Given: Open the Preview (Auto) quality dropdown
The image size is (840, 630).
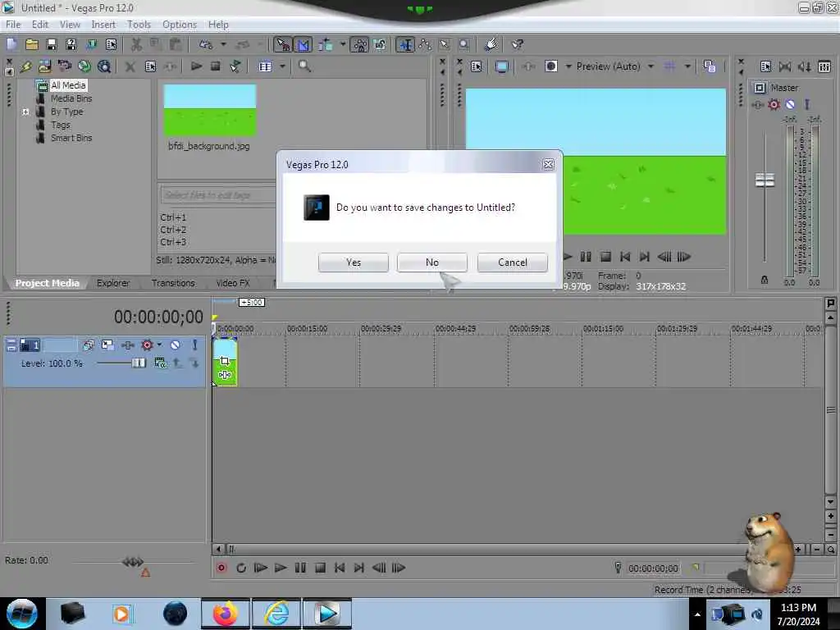Looking at the screenshot, I should 651,66.
